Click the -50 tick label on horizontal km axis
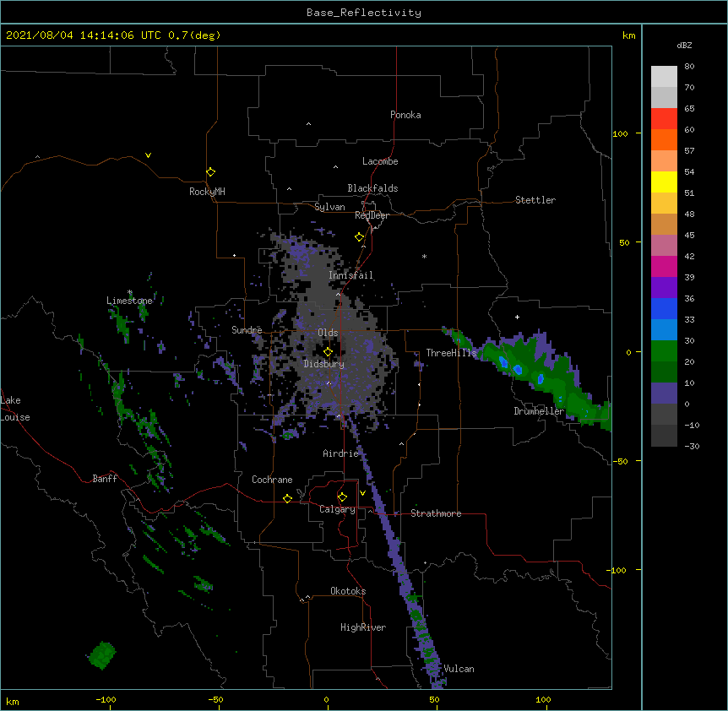This screenshot has width=728, height=711. (216, 699)
